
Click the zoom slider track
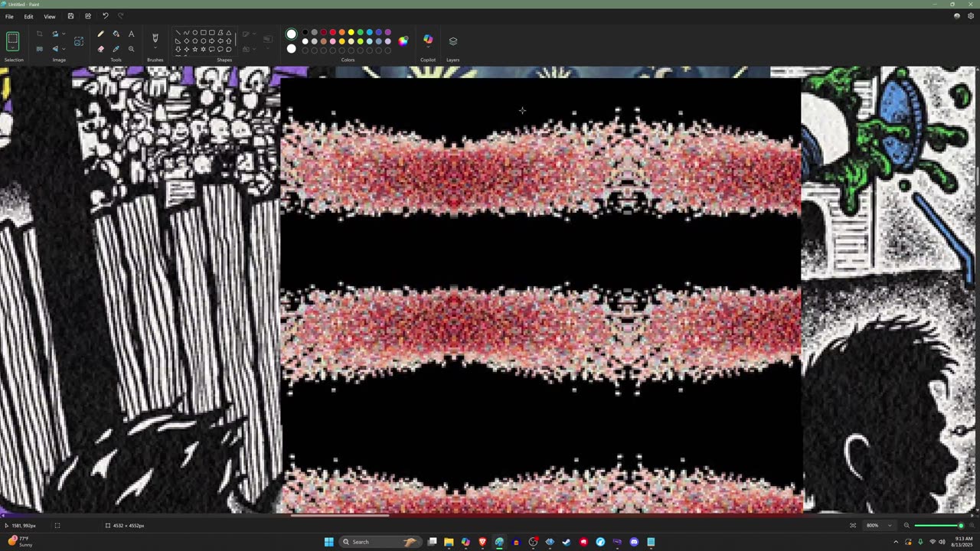(x=938, y=525)
